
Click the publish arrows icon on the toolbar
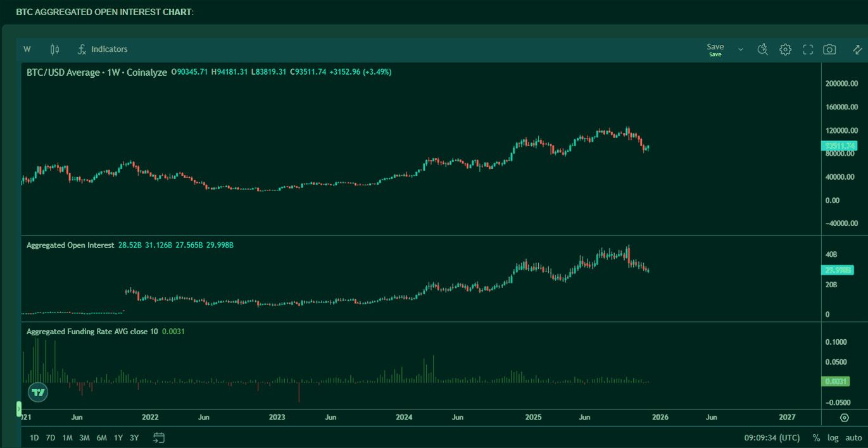(857, 49)
